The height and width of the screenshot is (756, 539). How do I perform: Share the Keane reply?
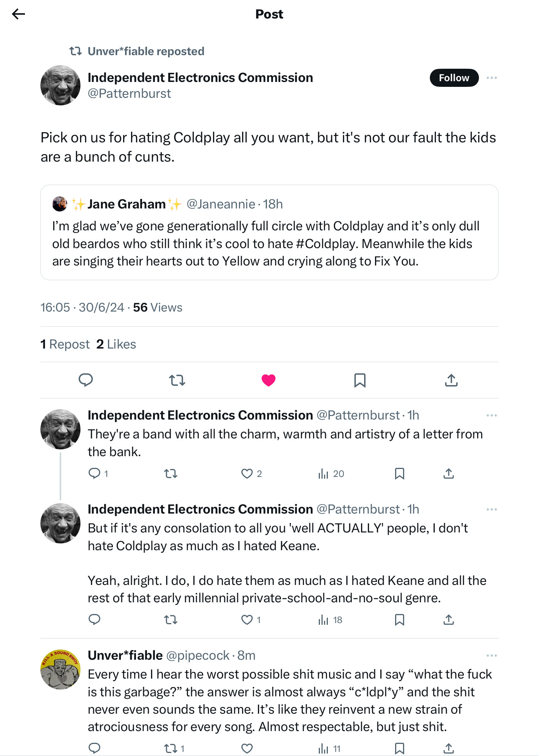pyautogui.click(x=448, y=620)
